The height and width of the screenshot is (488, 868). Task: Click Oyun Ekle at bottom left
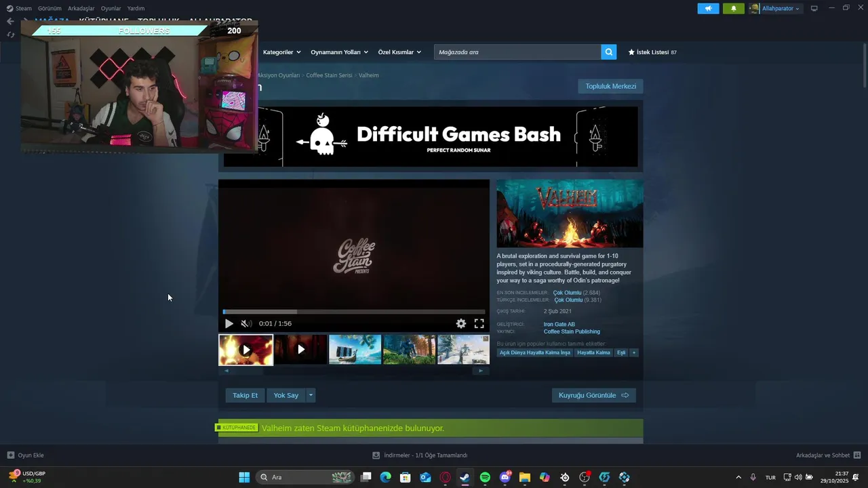pos(26,455)
